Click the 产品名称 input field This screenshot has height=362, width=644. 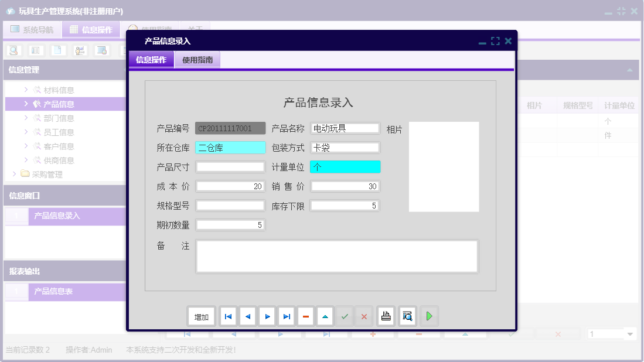point(345,128)
